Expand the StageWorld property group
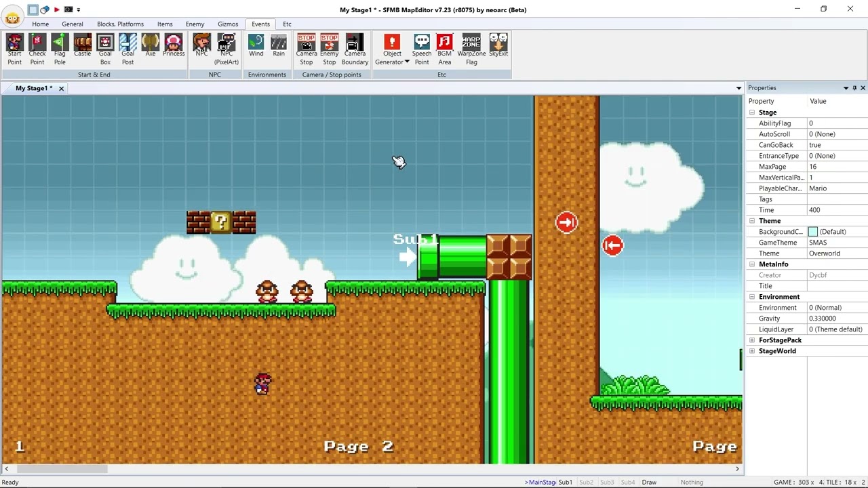 752,351
